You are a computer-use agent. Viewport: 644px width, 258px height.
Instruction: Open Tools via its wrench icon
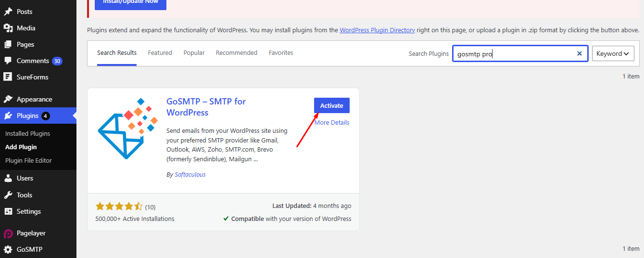click(x=8, y=195)
